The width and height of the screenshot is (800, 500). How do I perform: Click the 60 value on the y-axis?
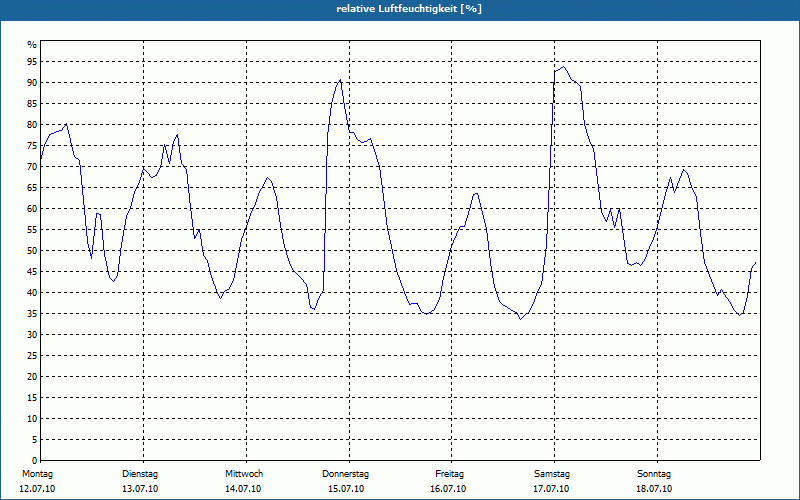coord(32,209)
